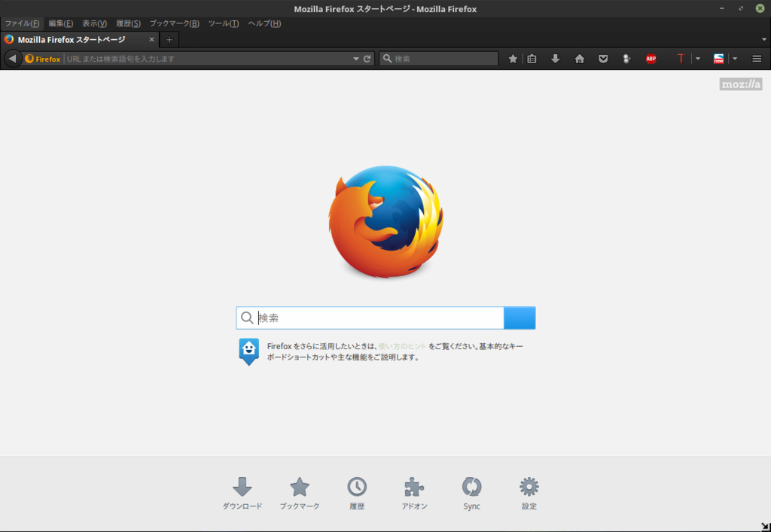This screenshot has height=532, width=771.
Task: Go to home page via house icon
Action: coord(580,59)
